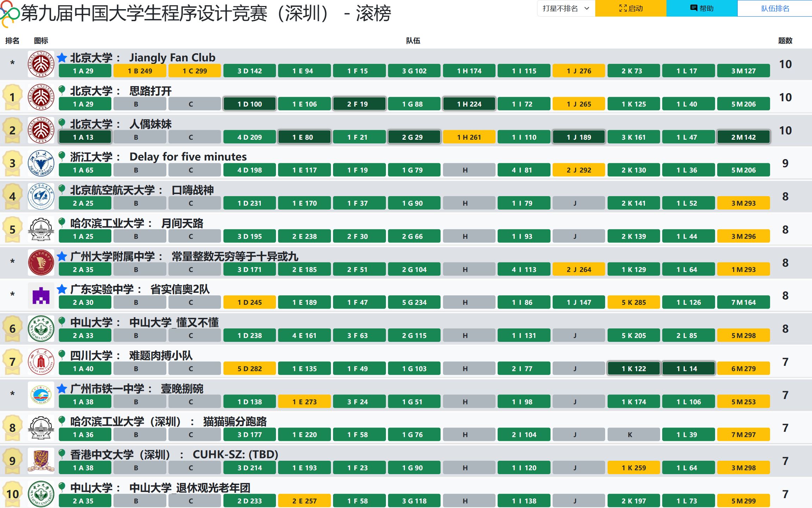
Task: Click the blue star beside 广东实验中学
Action: [62, 289]
